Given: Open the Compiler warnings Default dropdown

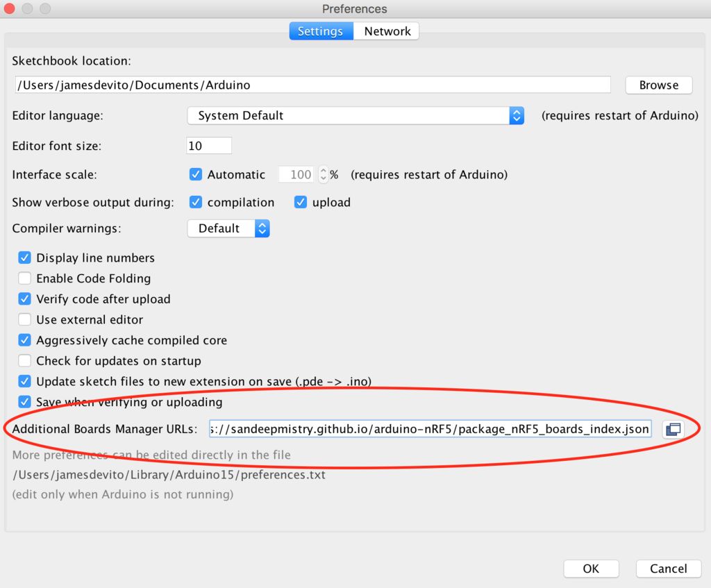Looking at the screenshot, I should [x=228, y=228].
